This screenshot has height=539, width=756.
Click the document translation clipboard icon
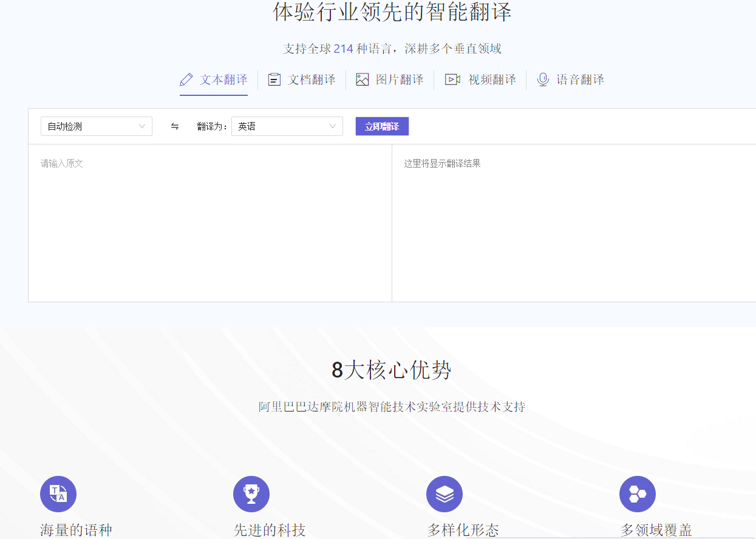point(274,80)
